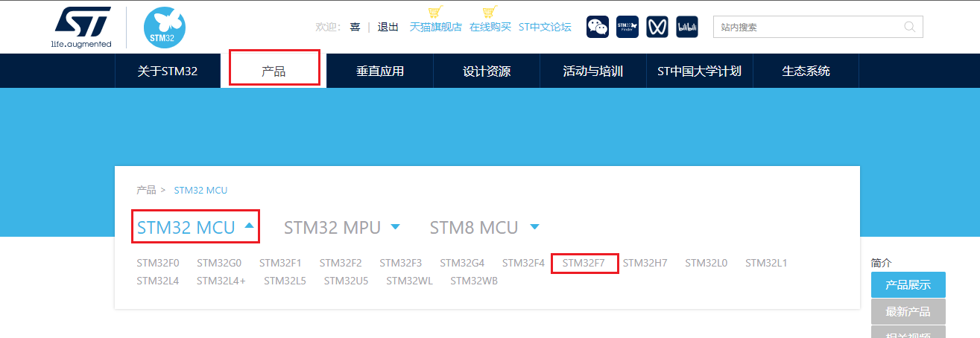This screenshot has width=980, height=338.
Task: Open the 活动与培训 menu
Action: click(593, 71)
